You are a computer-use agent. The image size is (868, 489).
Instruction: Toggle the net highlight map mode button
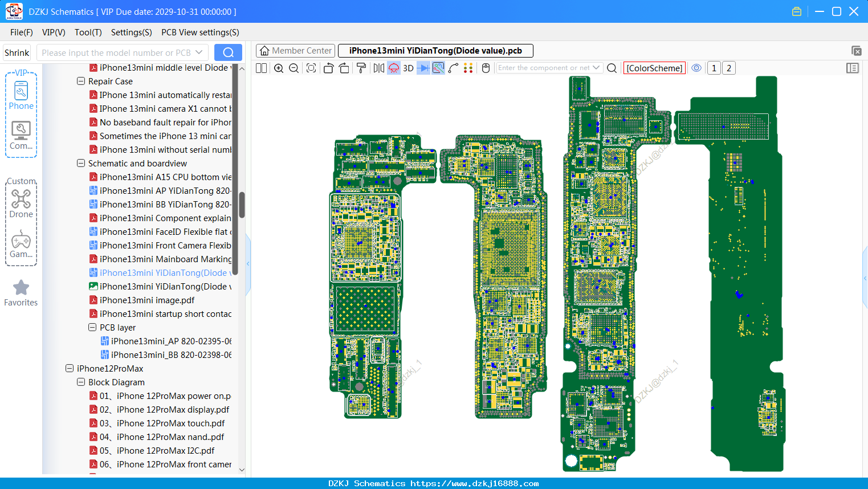[x=438, y=68]
